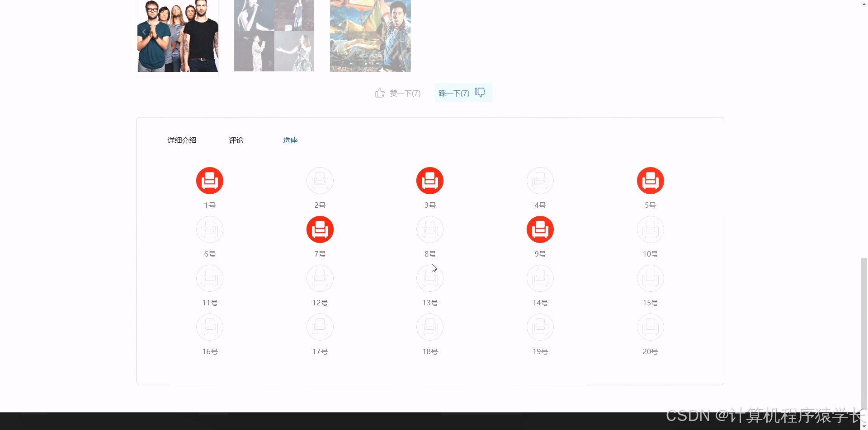Choose seat 12号 icon

[320, 278]
